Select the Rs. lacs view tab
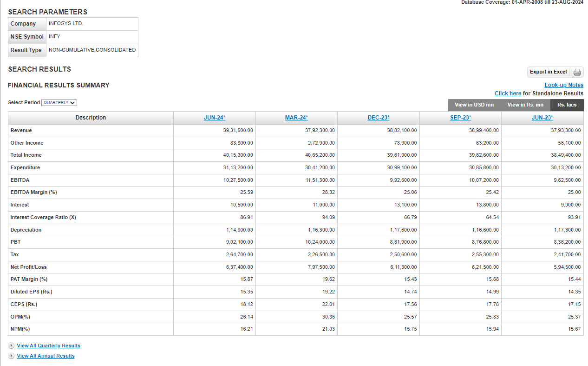 coord(567,105)
